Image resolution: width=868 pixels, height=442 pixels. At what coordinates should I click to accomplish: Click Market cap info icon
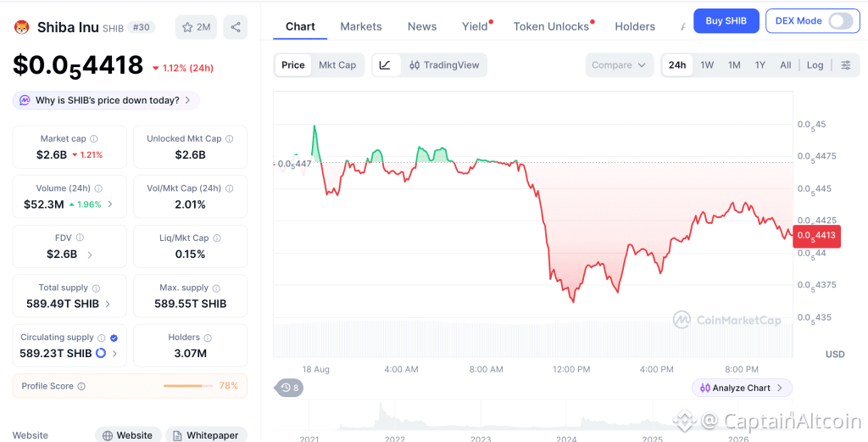tap(94, 139)
